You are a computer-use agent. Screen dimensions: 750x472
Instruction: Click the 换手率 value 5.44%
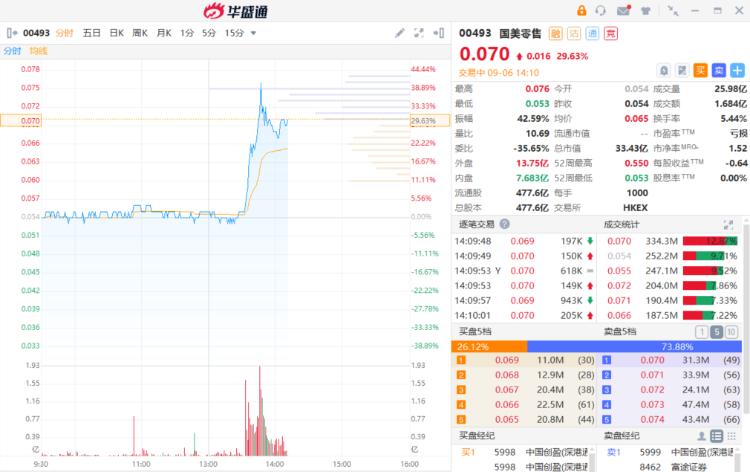tap(733, 118)
